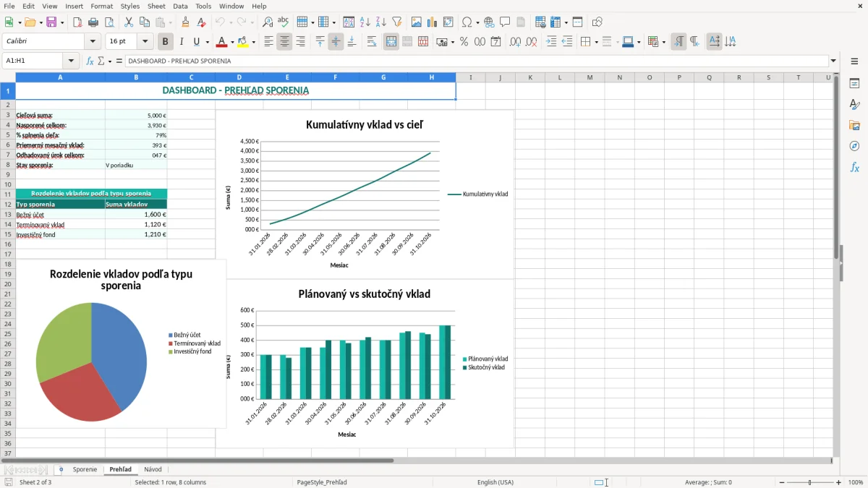Click the Clear Direct Formatting icon

202,22
